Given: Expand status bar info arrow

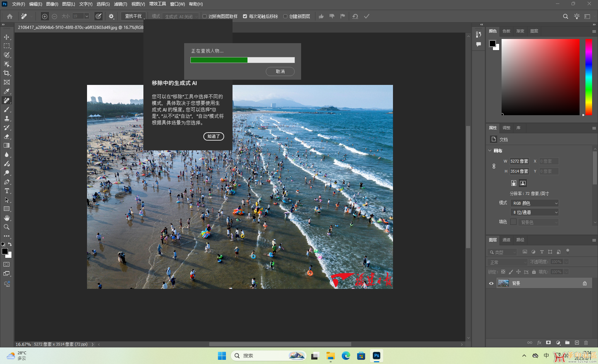Looking at the screenshot, I should pos(93,344).
